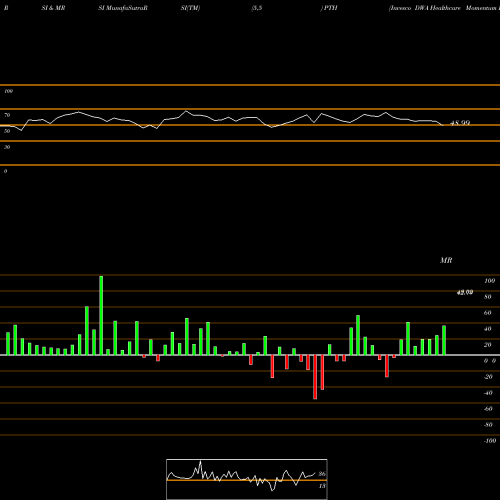Click the RSI axis label 100
Screen dimensions: 500x500
coord(8,91)
